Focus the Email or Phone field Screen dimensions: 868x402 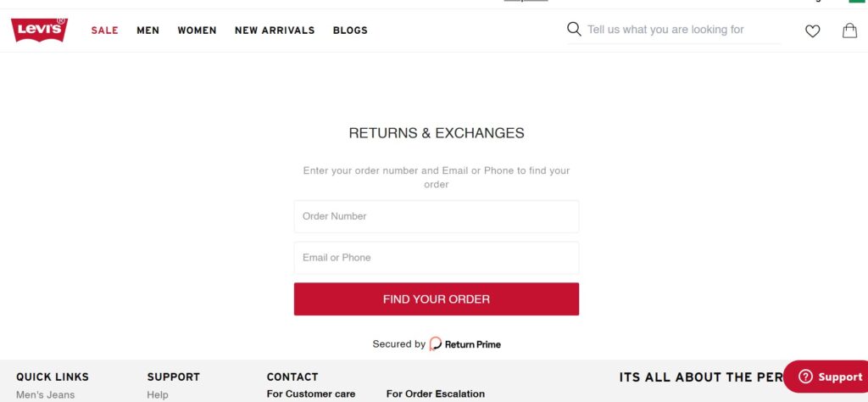[437, 258]
